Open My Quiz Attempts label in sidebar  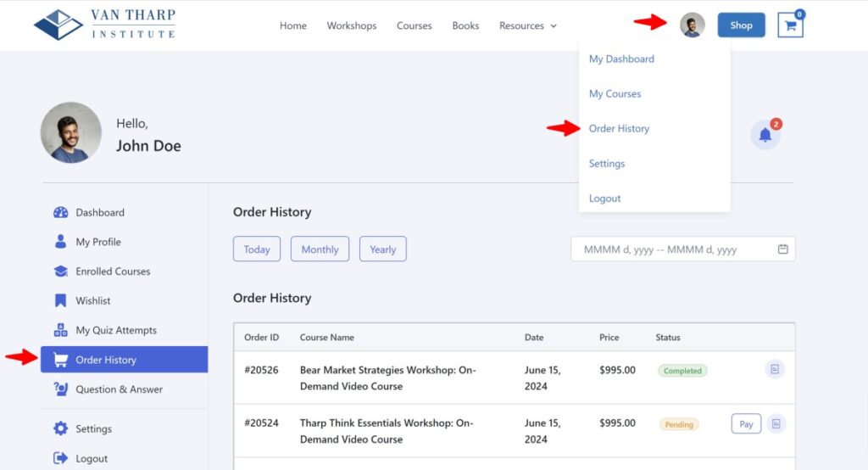coord(116,330)
